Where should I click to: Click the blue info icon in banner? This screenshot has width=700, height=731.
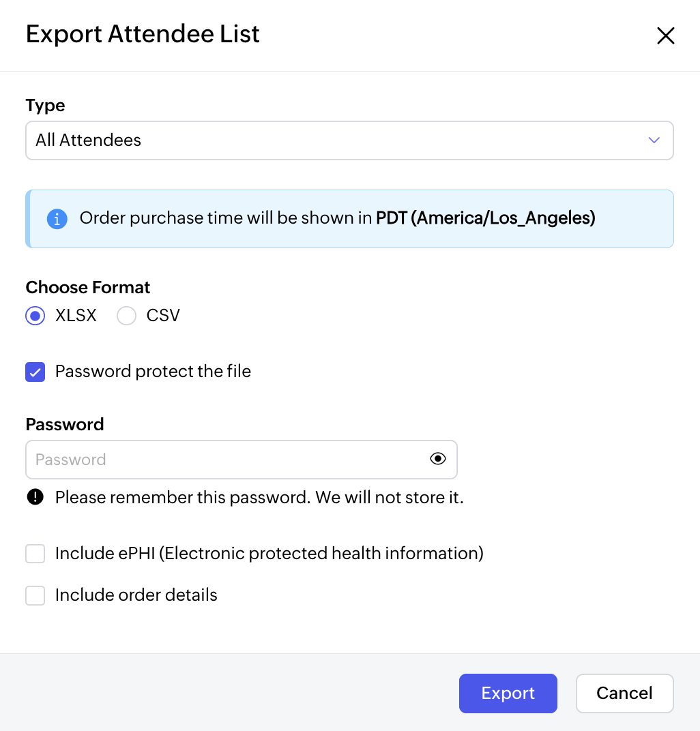[57, 219]
